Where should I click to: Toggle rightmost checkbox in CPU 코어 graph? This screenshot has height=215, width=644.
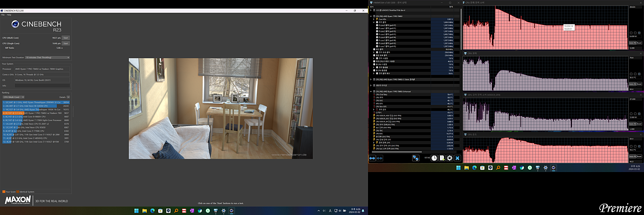639,74
